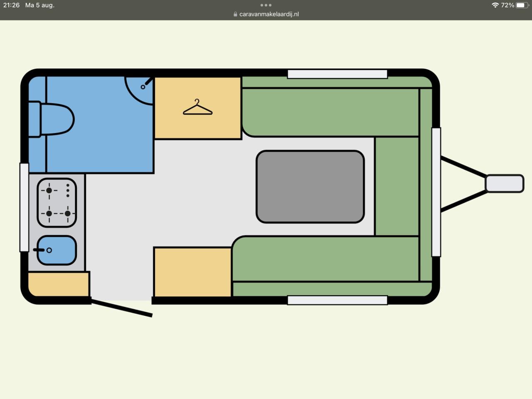Click the small yellow cupboard below sink

click(x=59, y=284)
